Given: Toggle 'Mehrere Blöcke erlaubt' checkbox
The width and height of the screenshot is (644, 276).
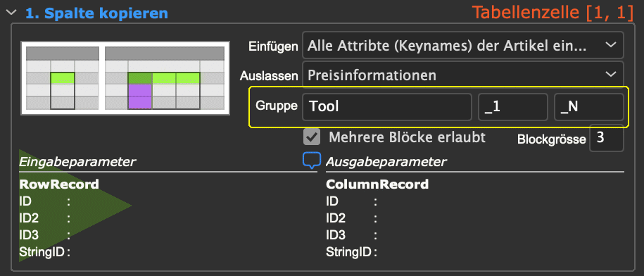Looking at the screenshot, I should 312,137.
